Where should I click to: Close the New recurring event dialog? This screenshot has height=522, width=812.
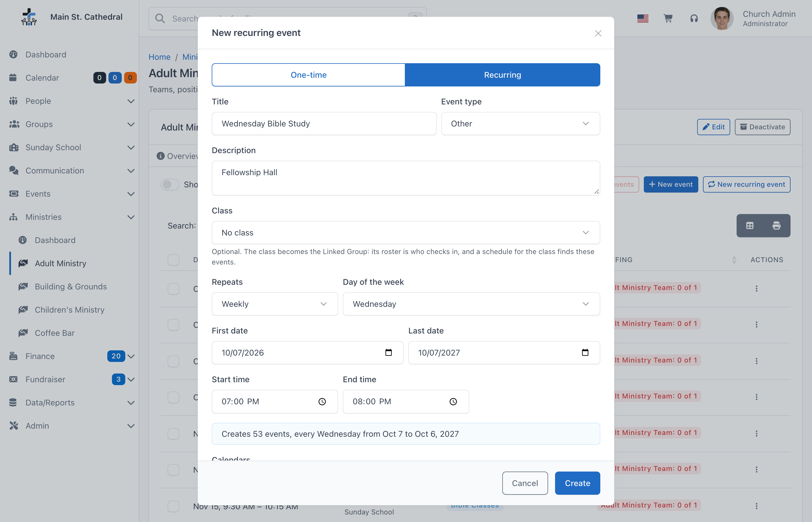598,33
